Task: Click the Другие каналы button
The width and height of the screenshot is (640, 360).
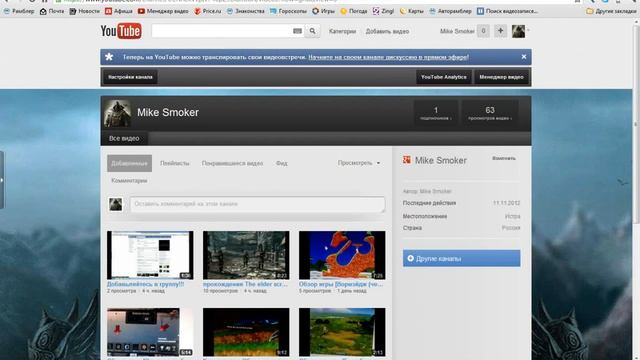Action: click(x=462, y=258)
